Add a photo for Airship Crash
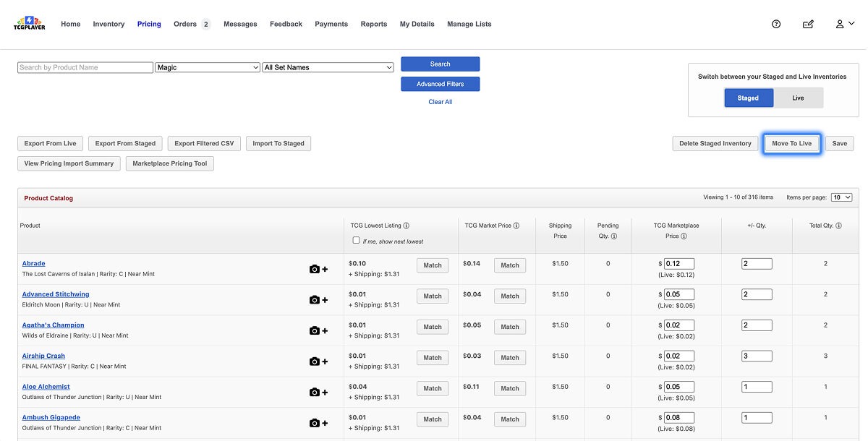Viewport: 868px width, 441px height. (x=318, y=361)
